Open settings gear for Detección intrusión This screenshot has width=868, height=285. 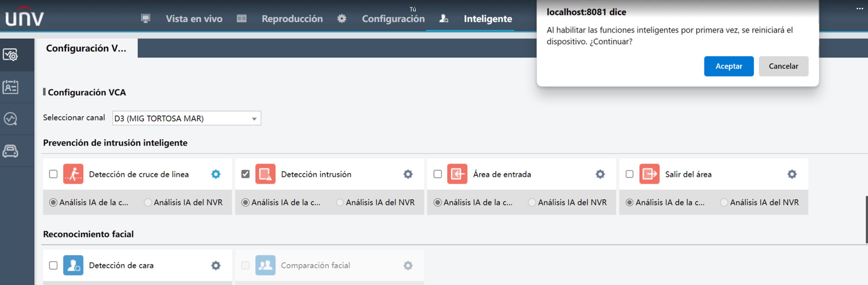[x=408, y=174]
